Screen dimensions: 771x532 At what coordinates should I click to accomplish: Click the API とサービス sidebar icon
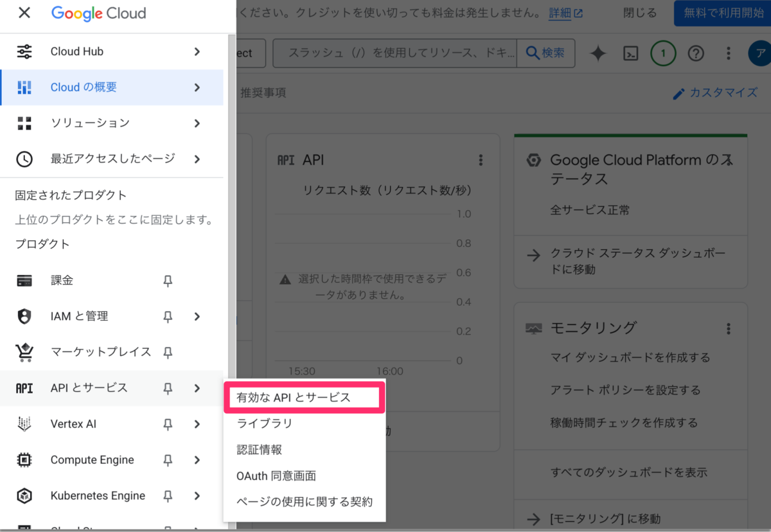coord(24,388)
